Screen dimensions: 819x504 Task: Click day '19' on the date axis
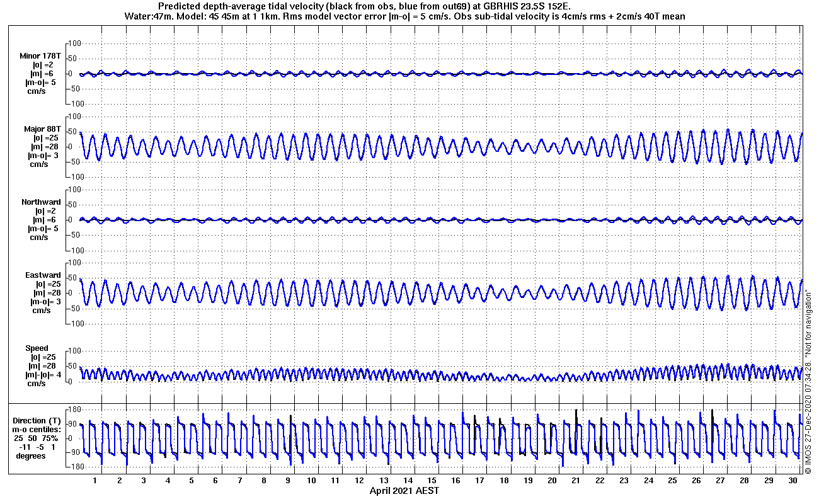point(528,480)
